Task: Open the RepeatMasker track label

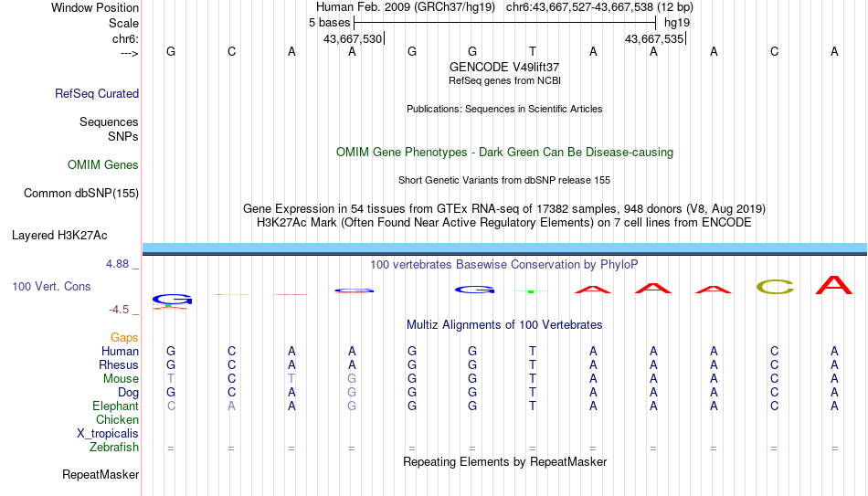Action: [101, 474]
